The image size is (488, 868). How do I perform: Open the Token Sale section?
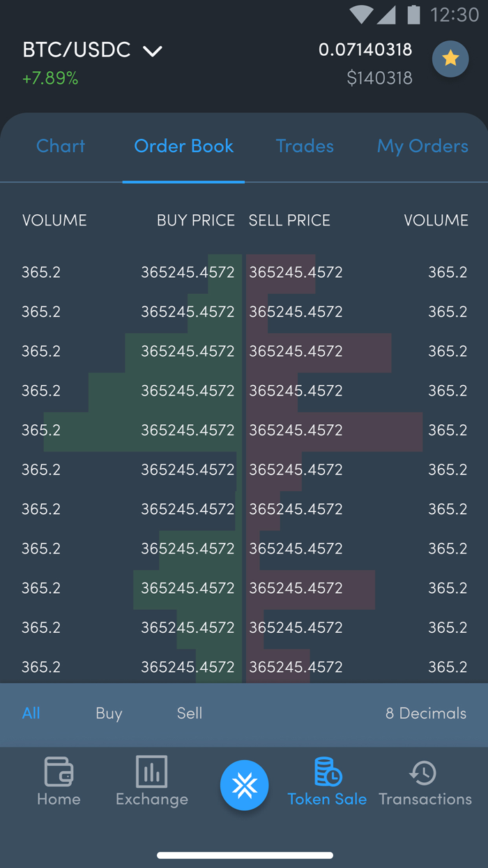click(x=327, y=781)
